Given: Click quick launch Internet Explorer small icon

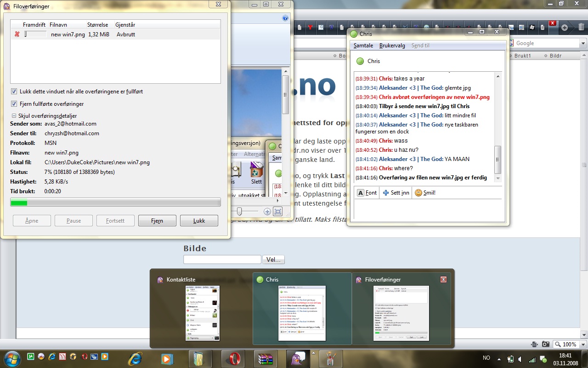Looking at the screenshot, I should tap(52, 356).
